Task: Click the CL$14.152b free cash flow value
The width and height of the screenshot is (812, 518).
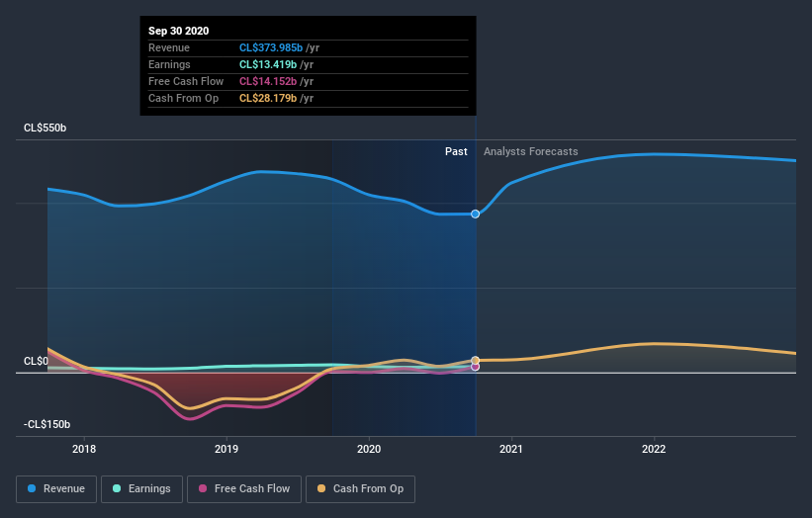Action: point(268,81)
